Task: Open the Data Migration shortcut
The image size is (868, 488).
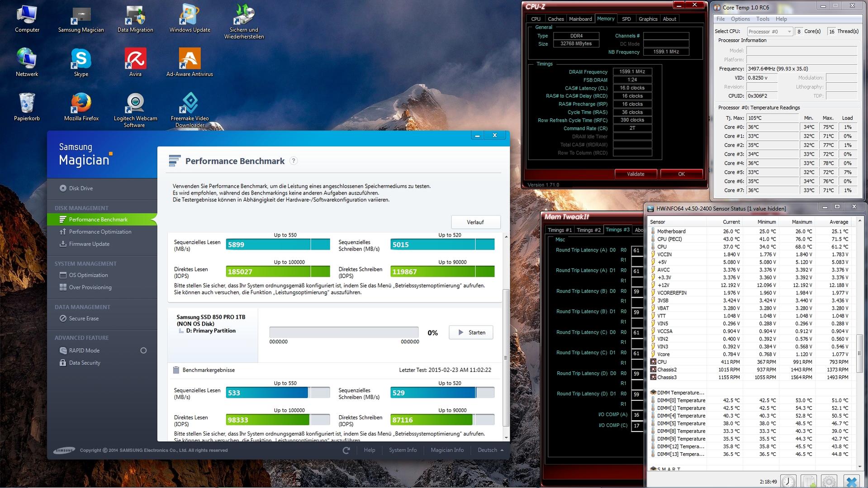Action: coord(135,19)
